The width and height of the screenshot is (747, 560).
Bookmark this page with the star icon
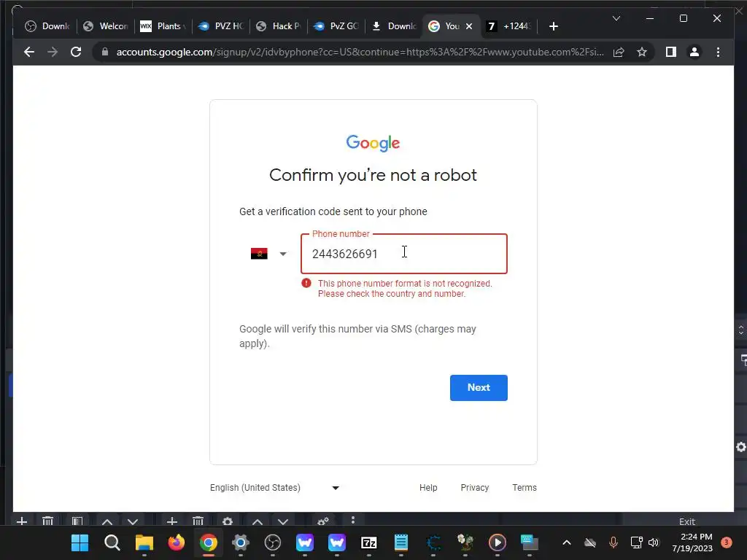coord(642,52)
